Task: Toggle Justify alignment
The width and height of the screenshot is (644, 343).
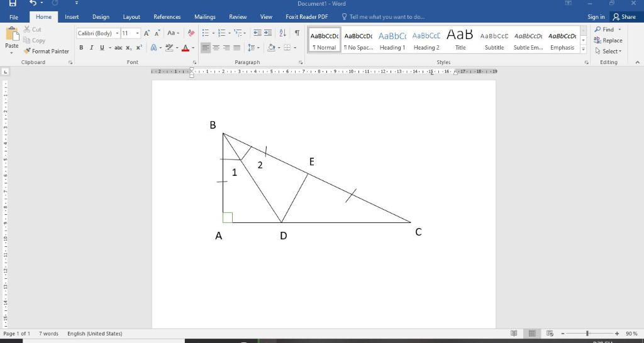Action: pyautogui.click(x=237, y=48)
